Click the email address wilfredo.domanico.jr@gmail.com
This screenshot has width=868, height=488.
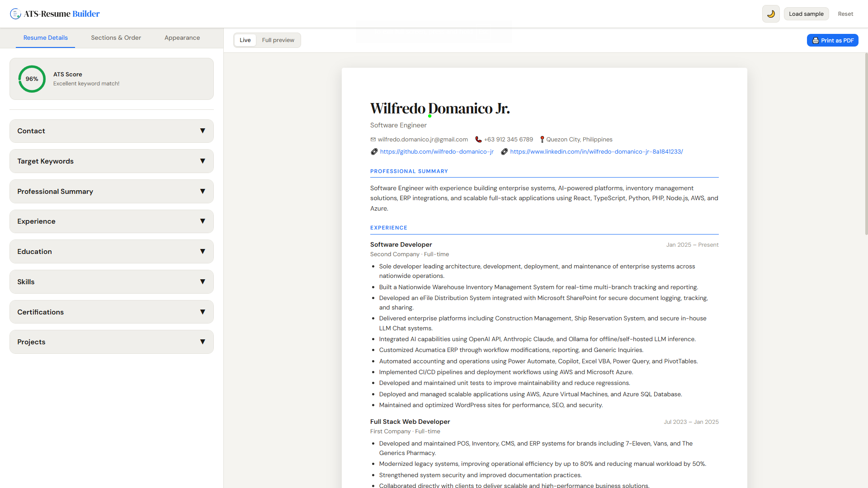click(423, 140)
